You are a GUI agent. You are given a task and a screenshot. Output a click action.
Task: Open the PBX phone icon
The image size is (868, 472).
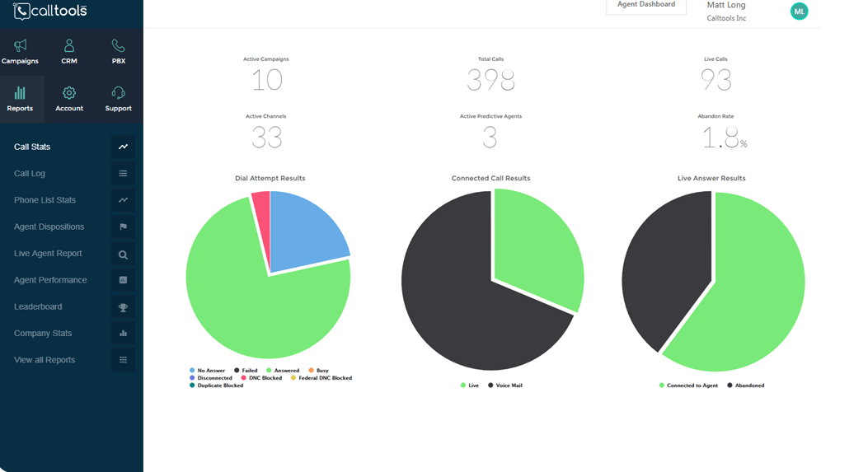(118, 45)
